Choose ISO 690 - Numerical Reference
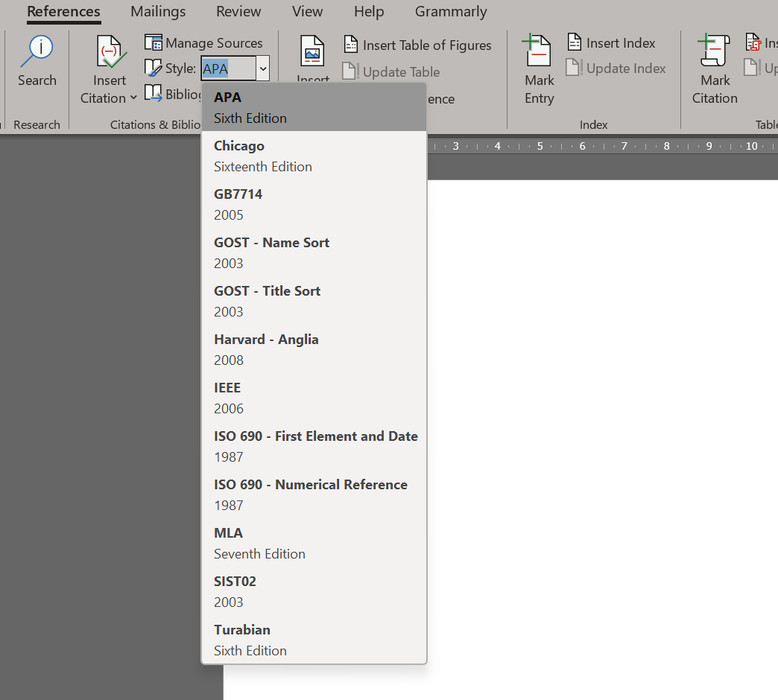778x700 pixels. (314, 494)
